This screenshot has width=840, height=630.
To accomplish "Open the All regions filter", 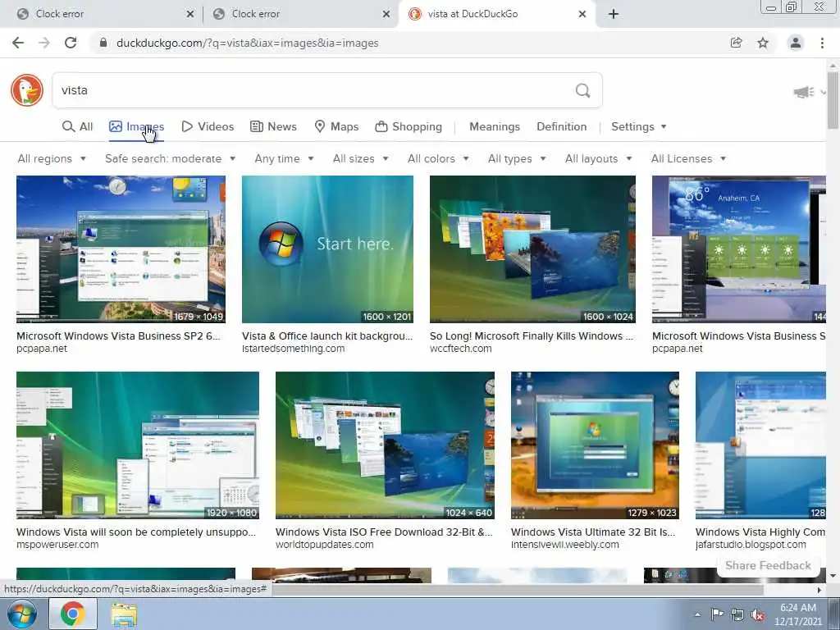I will (x=52, y=158).
